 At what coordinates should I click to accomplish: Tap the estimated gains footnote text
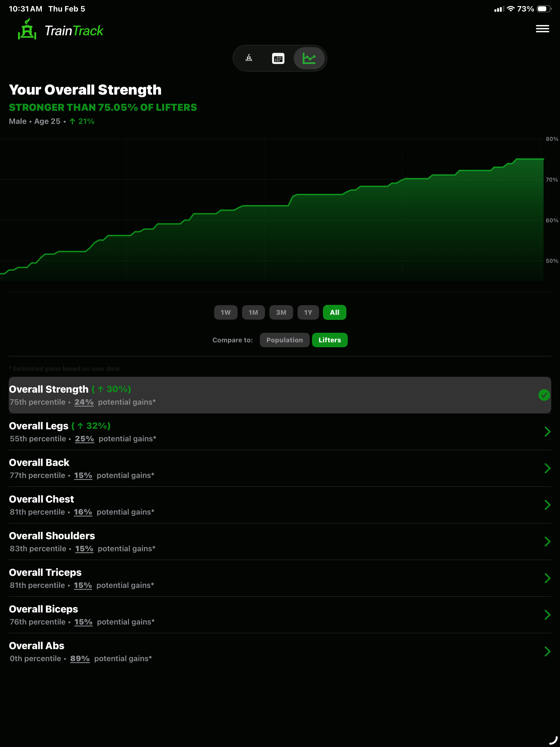click(64, 369)
